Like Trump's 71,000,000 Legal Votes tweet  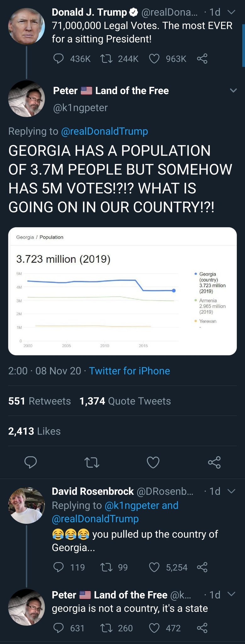pyautogui.click(x=154, y=59)
